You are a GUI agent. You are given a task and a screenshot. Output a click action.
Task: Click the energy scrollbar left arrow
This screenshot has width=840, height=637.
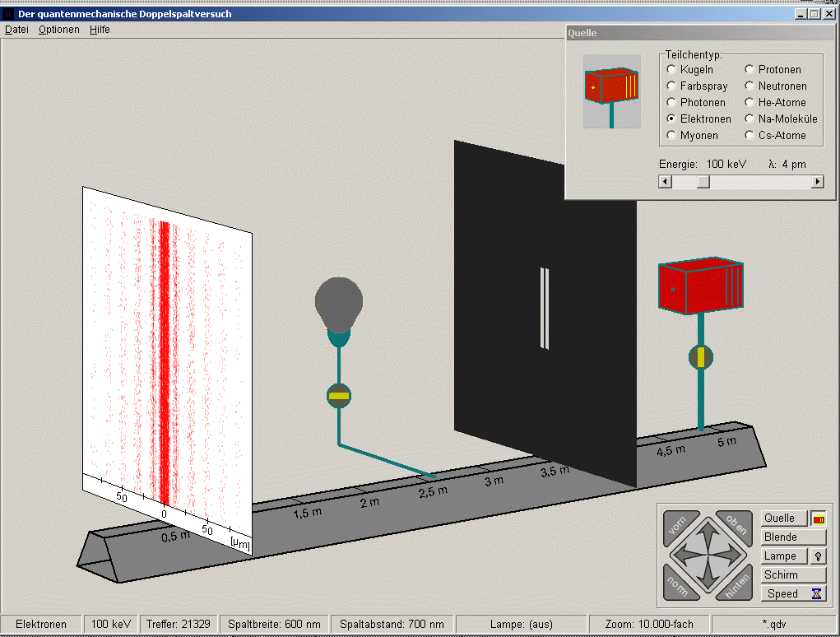click(666, 182)
